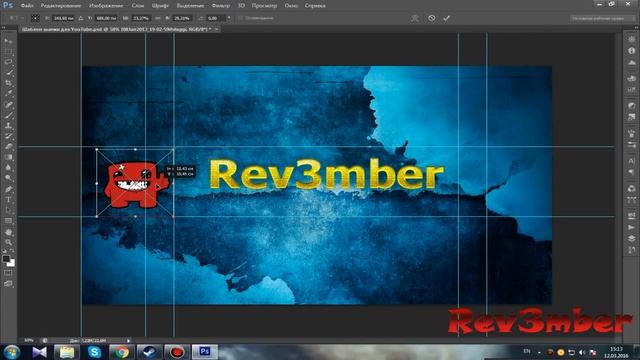Open the 3D menu
Viewport: 640px width, 360px height.
pyautogui.click(x=241, y=6)
